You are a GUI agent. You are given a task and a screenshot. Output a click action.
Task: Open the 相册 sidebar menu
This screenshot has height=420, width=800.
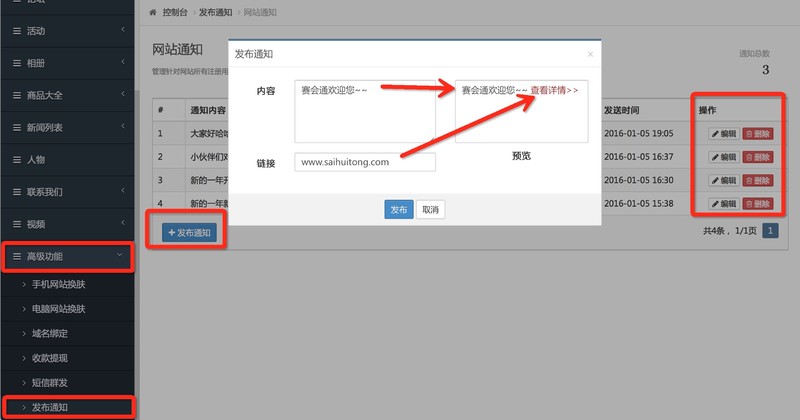pyautogui.click(x=67, y=63)
